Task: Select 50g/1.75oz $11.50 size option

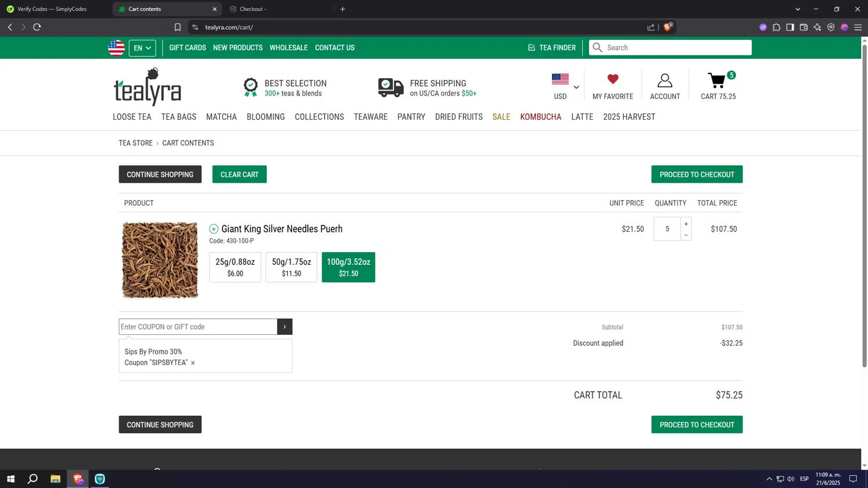Action: [x=292, y=267]
